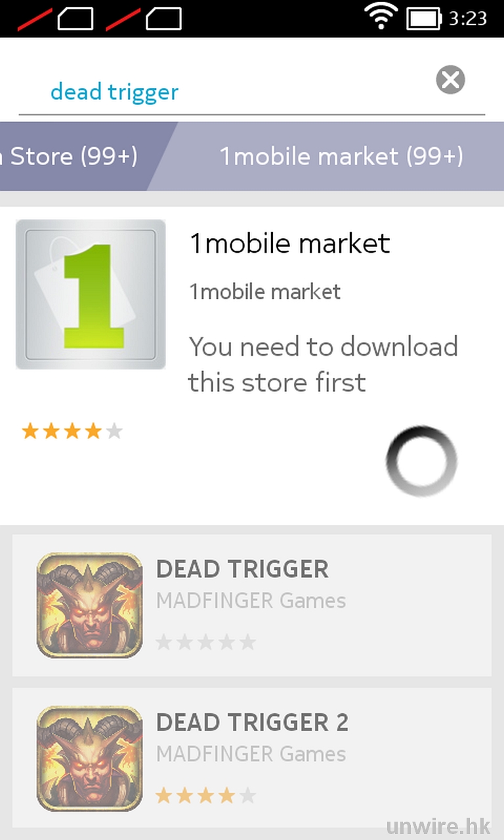The height and width of the screenshot is (840, 504).
Task: Tap the 3:23 clock in status bar
Action: pyautogui.click(x=468, y=18)
